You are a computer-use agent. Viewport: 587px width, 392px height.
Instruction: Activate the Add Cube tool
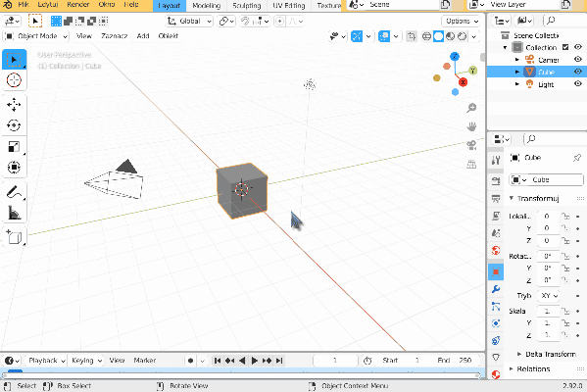[14, 237]
